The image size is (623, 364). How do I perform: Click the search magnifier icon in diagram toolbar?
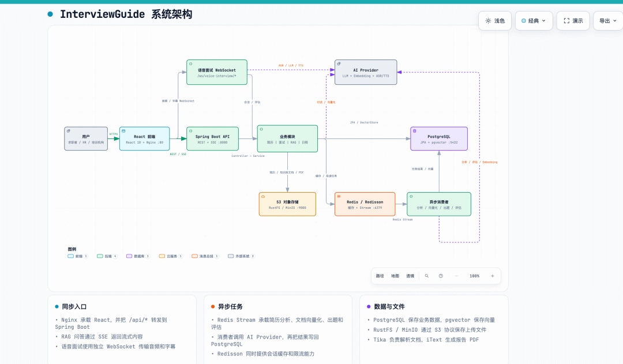tap(427, 276)
